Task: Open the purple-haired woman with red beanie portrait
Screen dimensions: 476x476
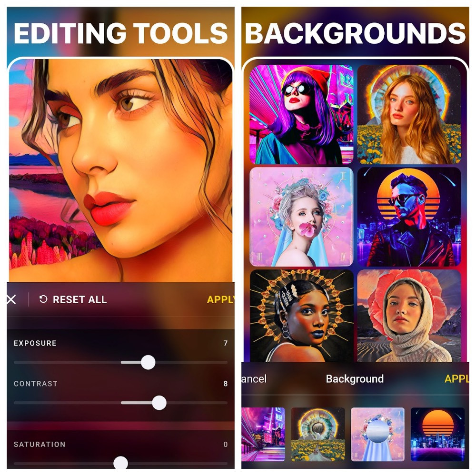Action: click(x=301, y=114)
